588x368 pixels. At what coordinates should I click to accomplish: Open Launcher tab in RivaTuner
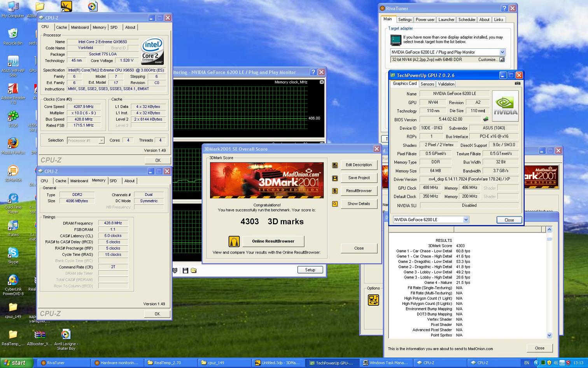click(446, 19)
